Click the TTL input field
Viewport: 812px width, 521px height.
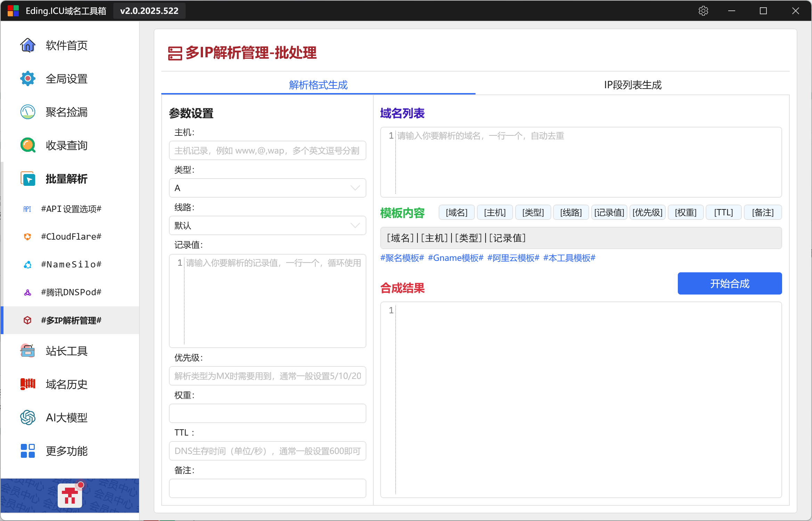(267, 451)
